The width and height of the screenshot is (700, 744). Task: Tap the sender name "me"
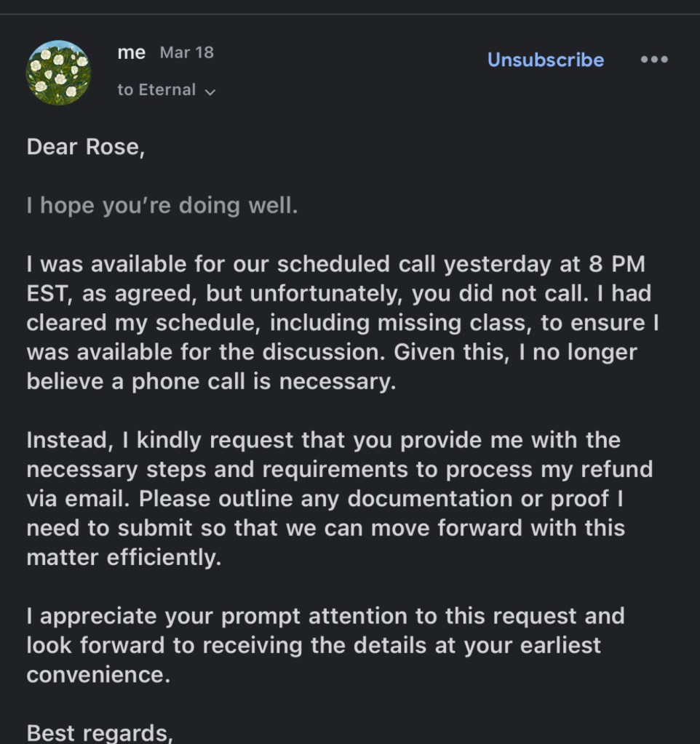(131, 53)
